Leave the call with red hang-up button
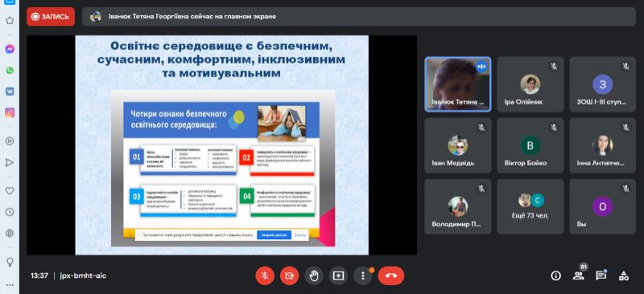Screen dimensions: 644x294 391,275
